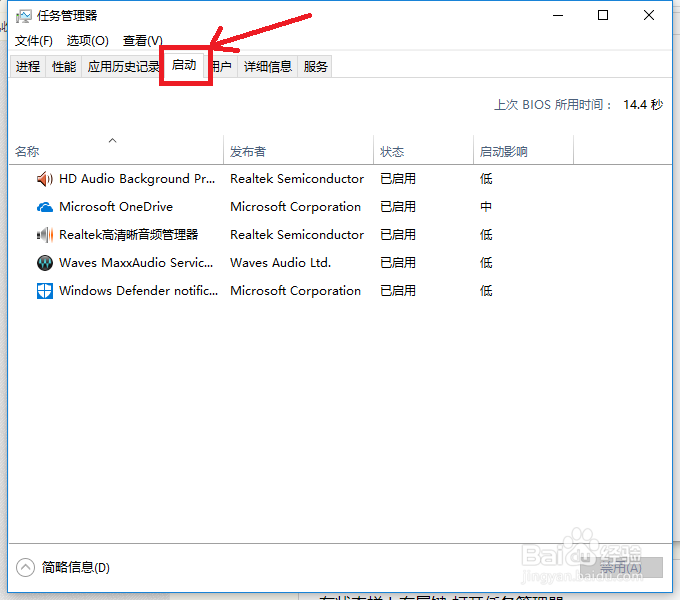Select the HD Audio Background Pr... row
This screenshot has width=680, height=600.
click(x=340, y=179)
